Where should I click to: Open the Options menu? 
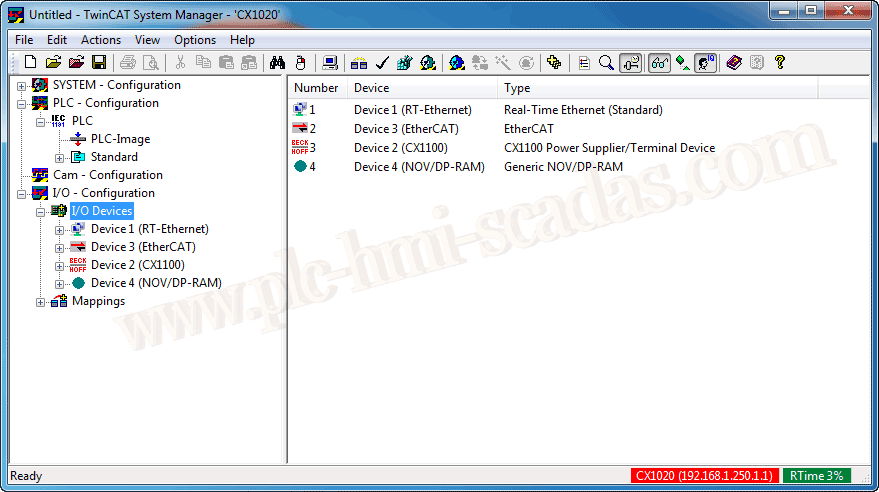194,40
